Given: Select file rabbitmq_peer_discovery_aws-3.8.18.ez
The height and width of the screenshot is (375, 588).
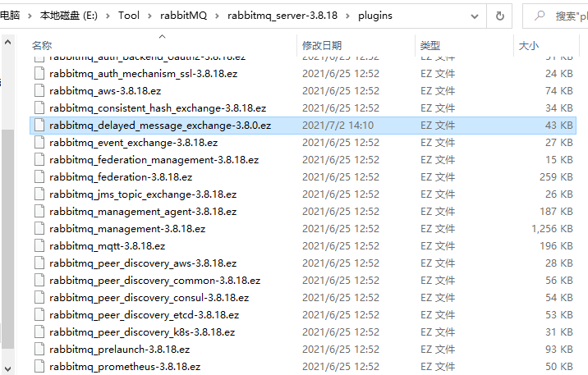Looking at the screenshot, I should pos(143,263).
